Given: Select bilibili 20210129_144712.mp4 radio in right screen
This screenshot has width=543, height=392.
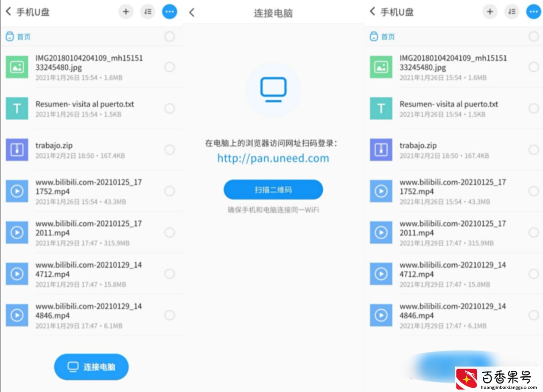Looking at the screenshot, I should coord(534,274).
